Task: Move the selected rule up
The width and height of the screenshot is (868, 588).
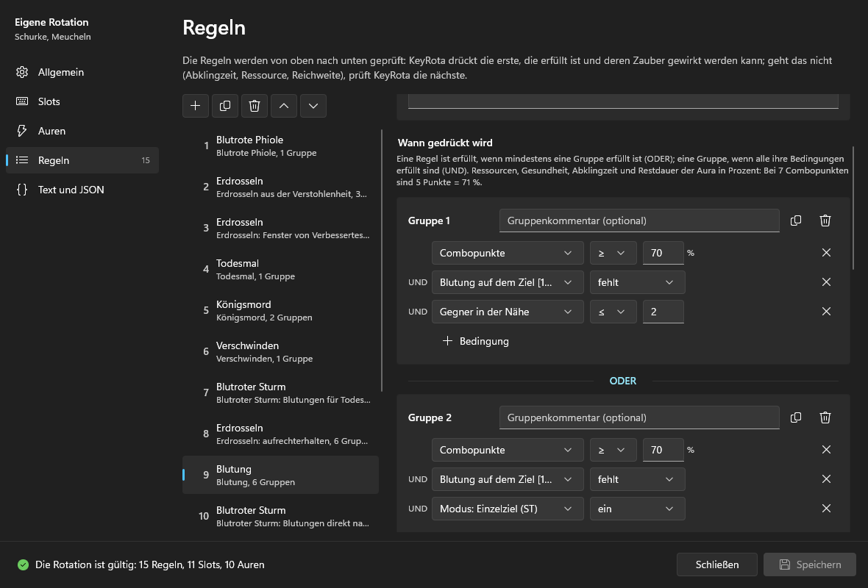Action: pos(283,106)
